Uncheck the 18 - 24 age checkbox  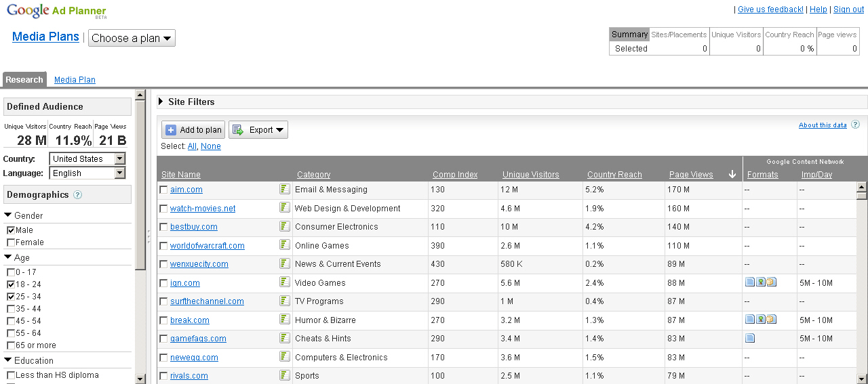11,284
